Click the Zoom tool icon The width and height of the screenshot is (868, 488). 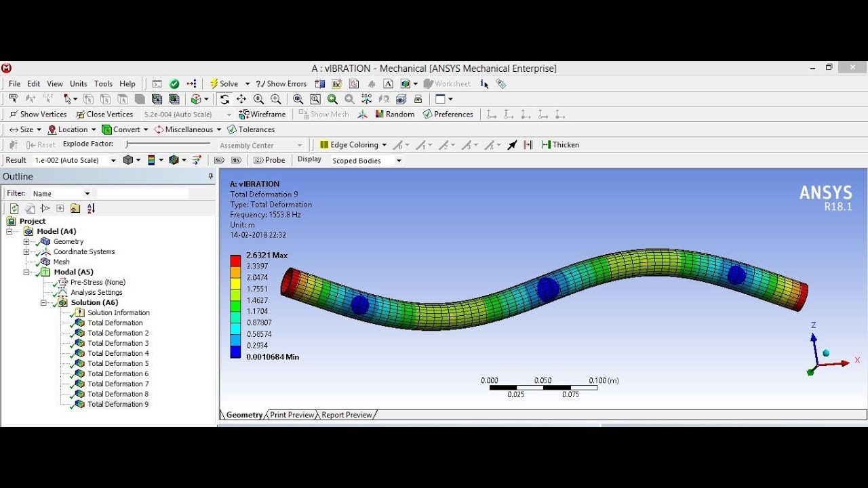(258, 99)
